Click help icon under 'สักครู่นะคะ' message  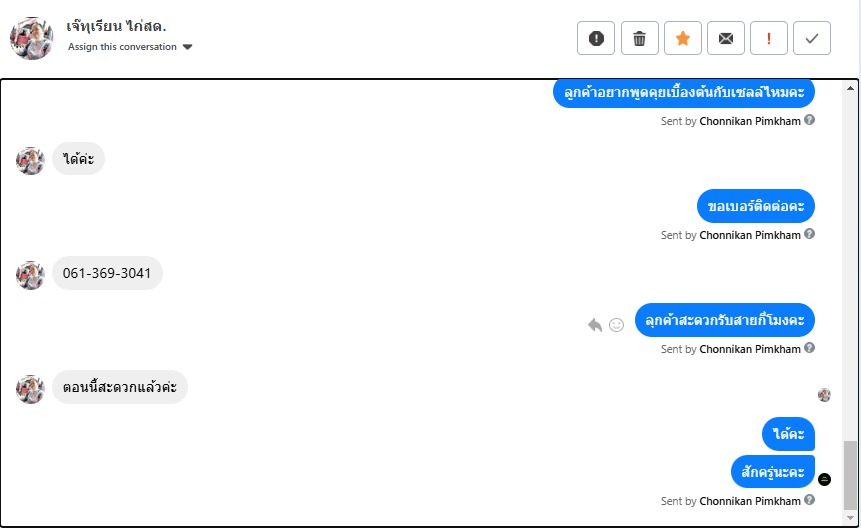tap(810, 500)
